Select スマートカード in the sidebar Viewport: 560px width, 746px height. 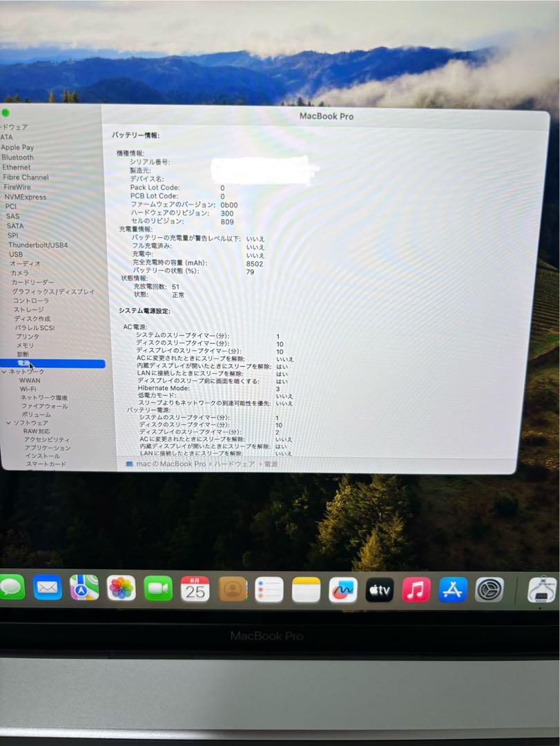coord(46,464)
